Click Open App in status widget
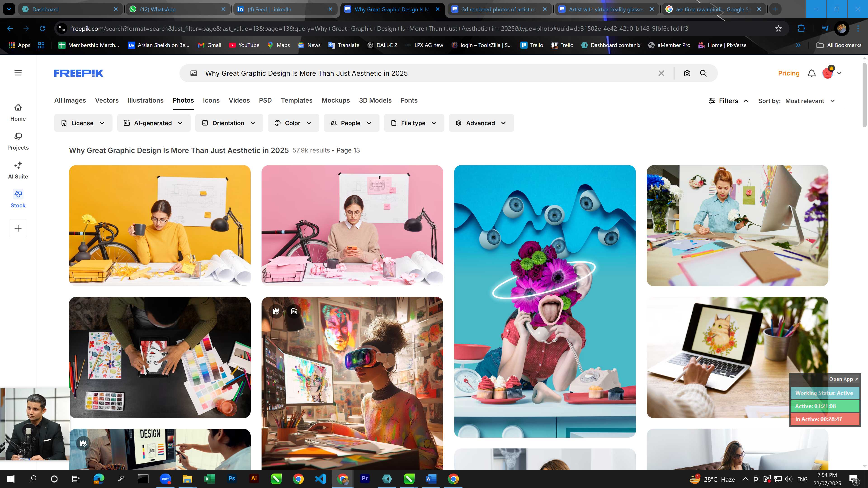This screenshot has width=868, height=488. [x=843, y=379]
